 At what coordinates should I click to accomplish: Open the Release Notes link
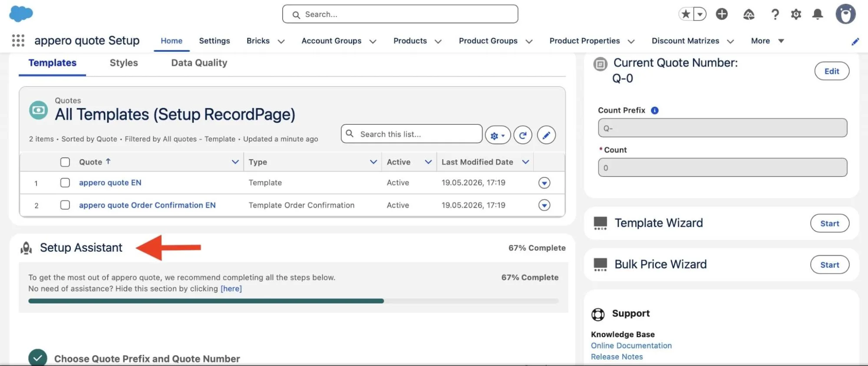[x=617, y=357]
